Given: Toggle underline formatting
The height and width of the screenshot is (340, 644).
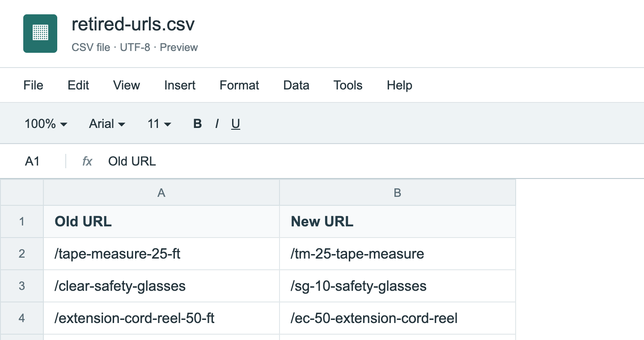Looking at the screenshot, I should coord(236,124).
